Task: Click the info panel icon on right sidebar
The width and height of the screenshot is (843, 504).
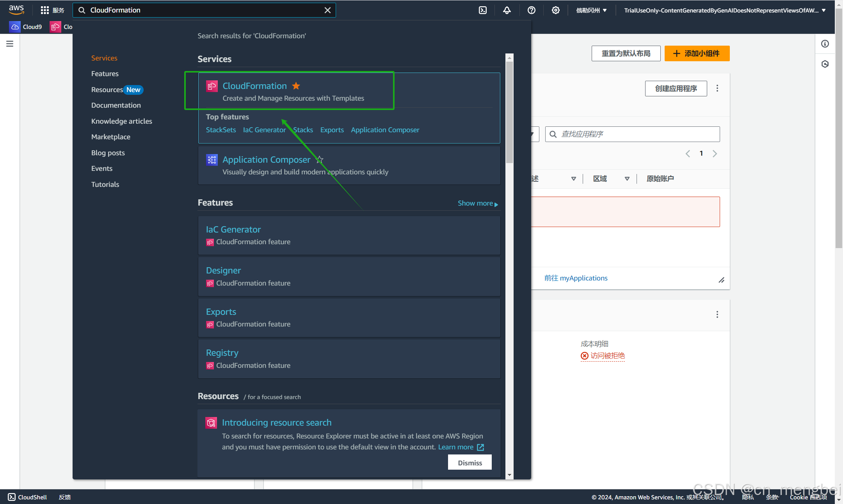Action: click(825, 44)
